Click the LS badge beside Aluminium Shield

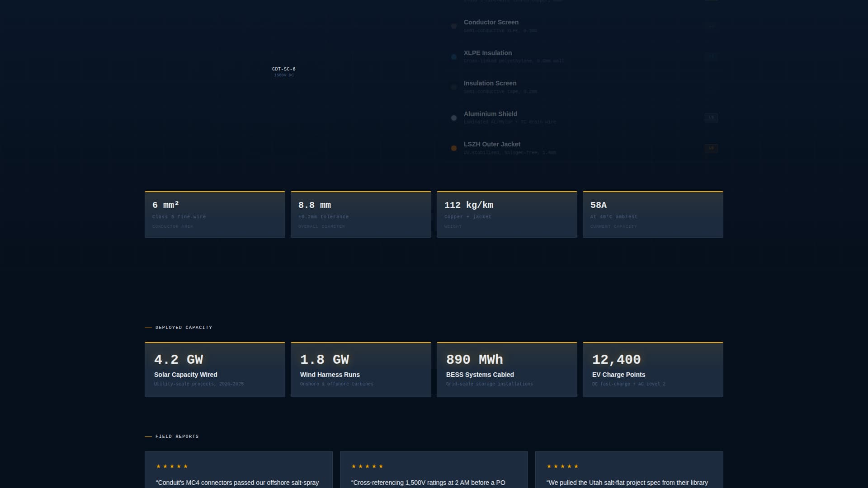tap(711, 118)
